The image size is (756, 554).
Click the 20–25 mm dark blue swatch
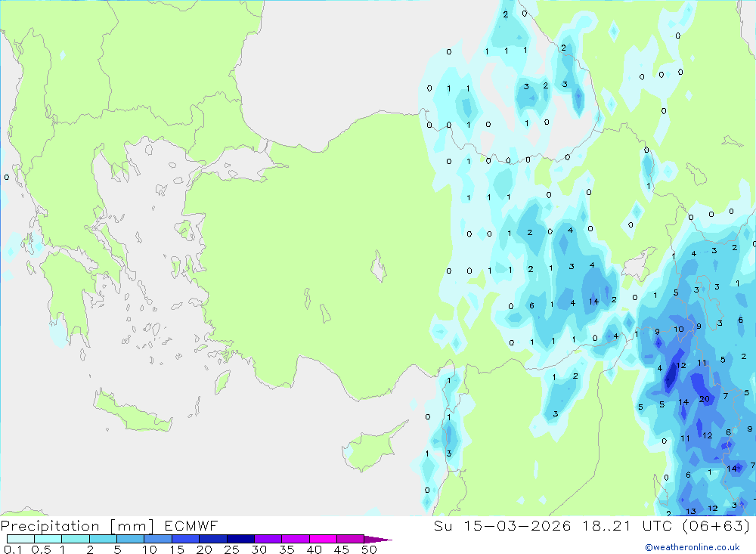pyautogui.click(x=212, y=539)
